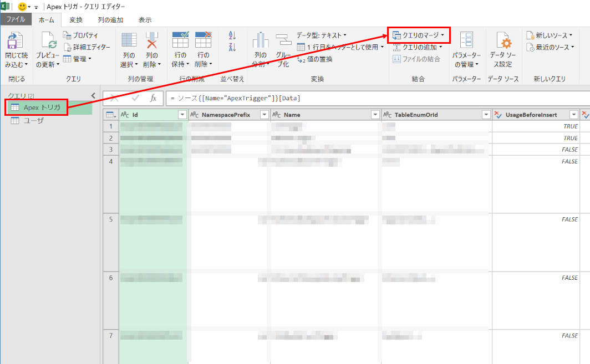The width and height of the screenshot is (590, 364).
Task: Click the table icon at grid top-left corner
Action: click(x=111, y=115)
